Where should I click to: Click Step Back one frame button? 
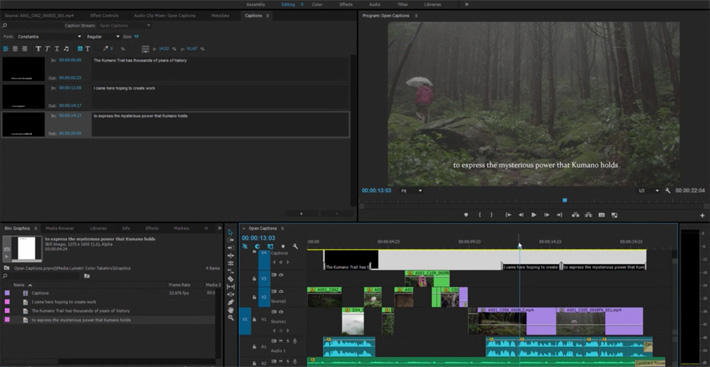point(521,215)
